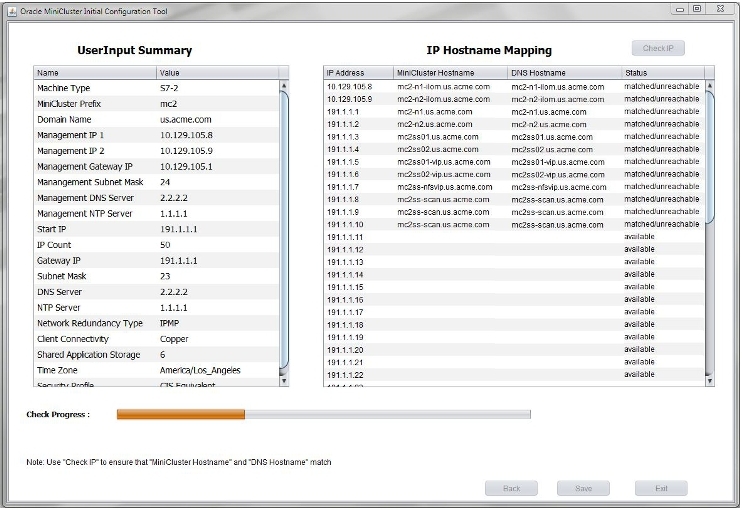Select the Management DNS Server row
742x510 pixels.
pyautogui.click(x=157, y=198)
